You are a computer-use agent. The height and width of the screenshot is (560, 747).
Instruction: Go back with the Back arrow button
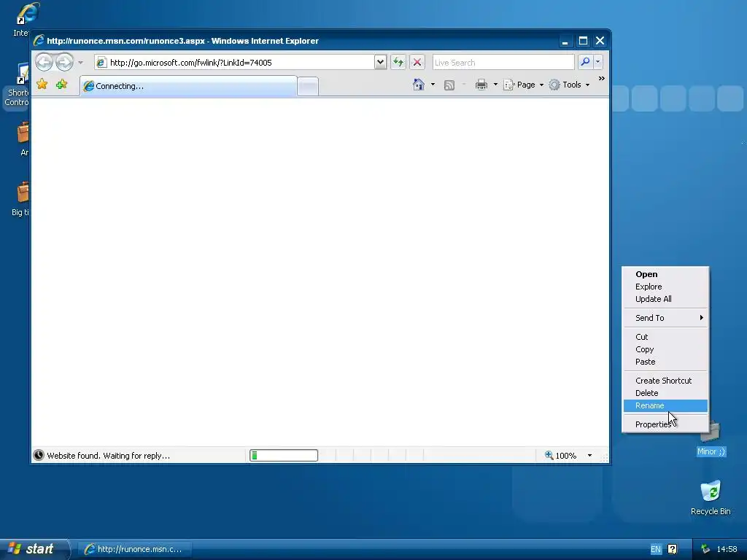click(44, 62)
